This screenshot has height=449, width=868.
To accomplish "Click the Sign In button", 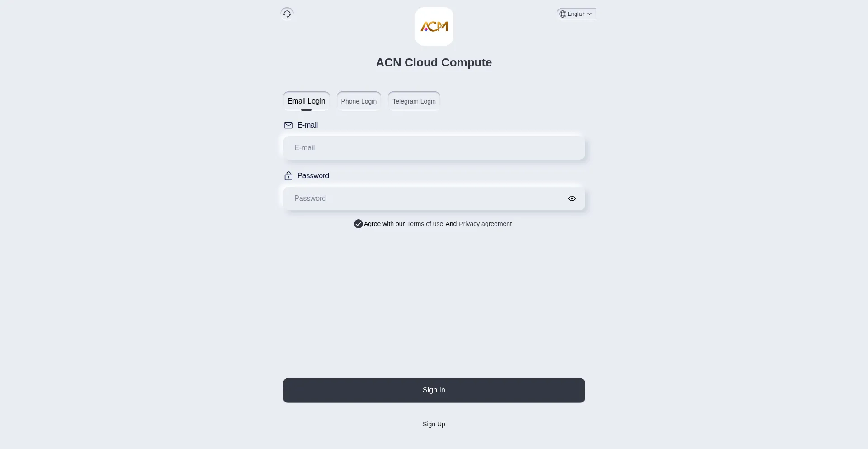I will (x=434, y=390).
